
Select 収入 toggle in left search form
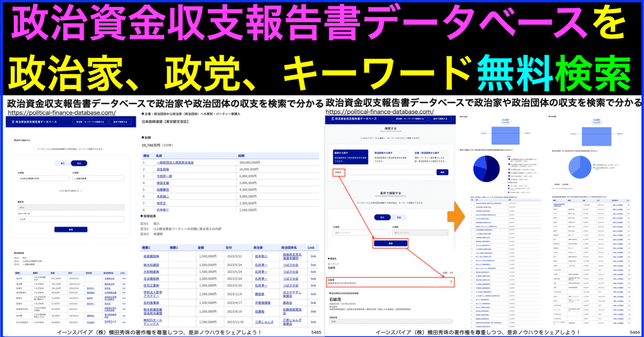(63, 163)
